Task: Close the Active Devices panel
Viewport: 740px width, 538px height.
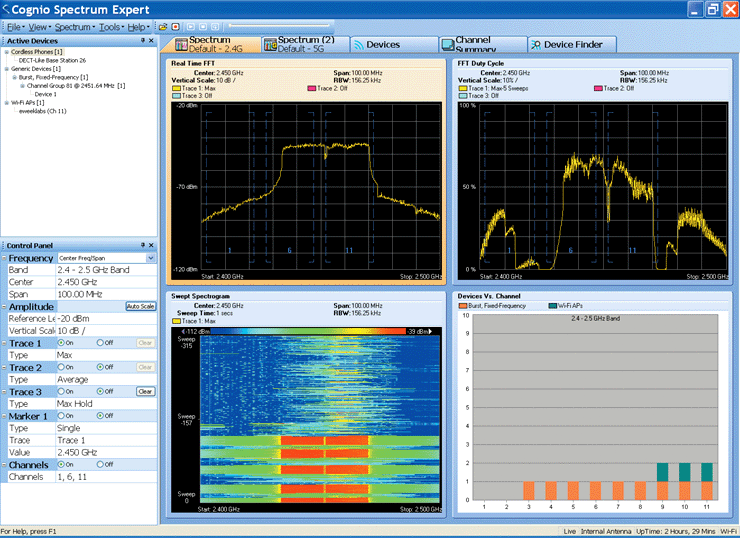Action: (x=151, y=41)
